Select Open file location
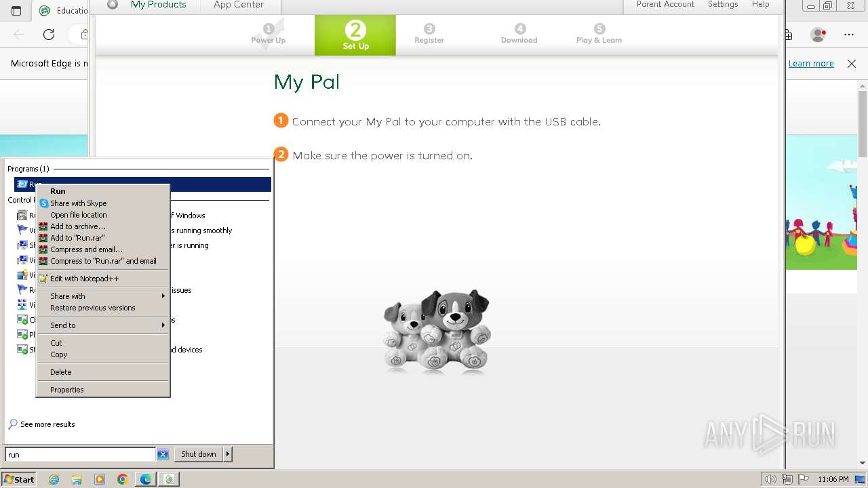The height and width of the screenshot is (488, 868). point(102,215)
